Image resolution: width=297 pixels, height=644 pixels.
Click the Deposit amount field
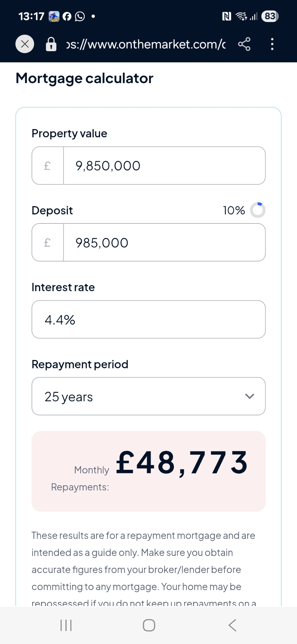click(164, 242)
